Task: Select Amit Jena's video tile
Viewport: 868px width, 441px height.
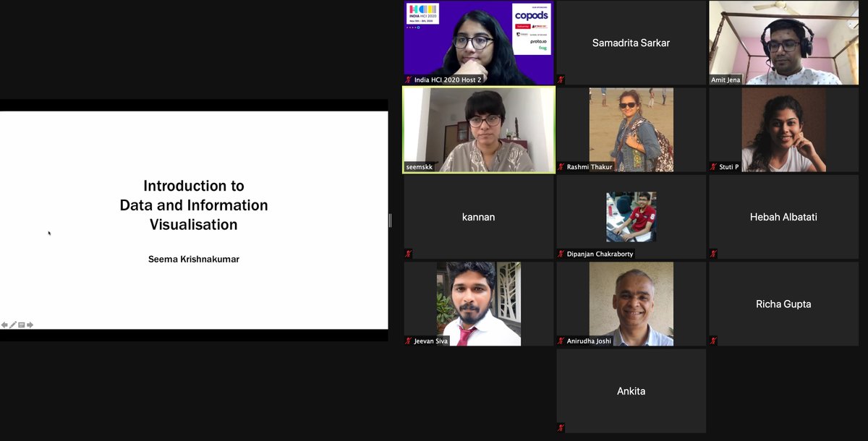Action: [x=784, y=43]
